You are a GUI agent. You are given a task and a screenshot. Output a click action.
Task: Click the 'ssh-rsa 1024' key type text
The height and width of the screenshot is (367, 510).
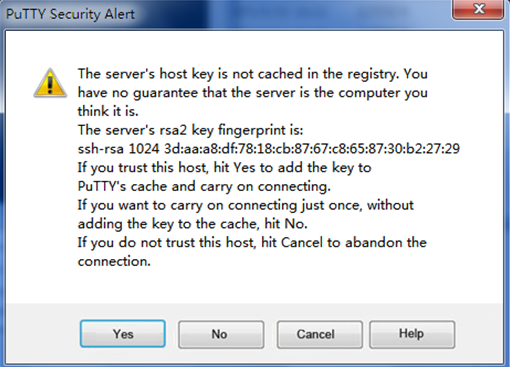tap(119, 149)
